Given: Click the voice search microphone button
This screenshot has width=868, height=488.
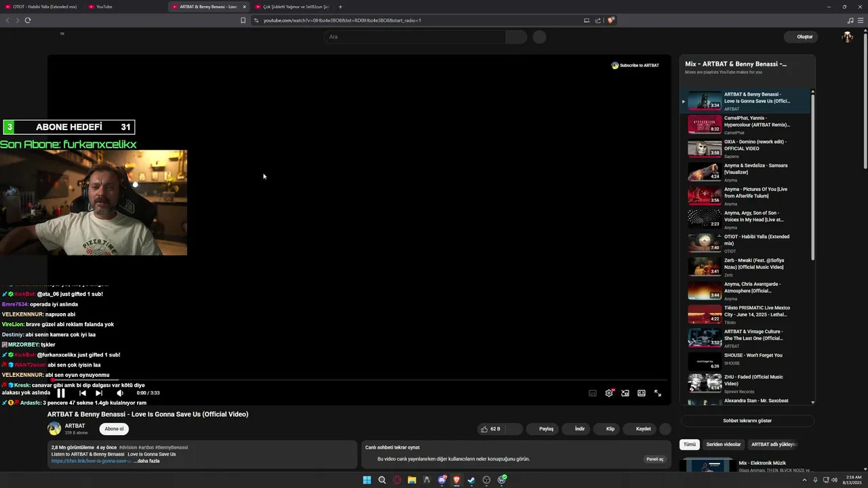Looking at the screenshot, I should (x=539, y=37).
